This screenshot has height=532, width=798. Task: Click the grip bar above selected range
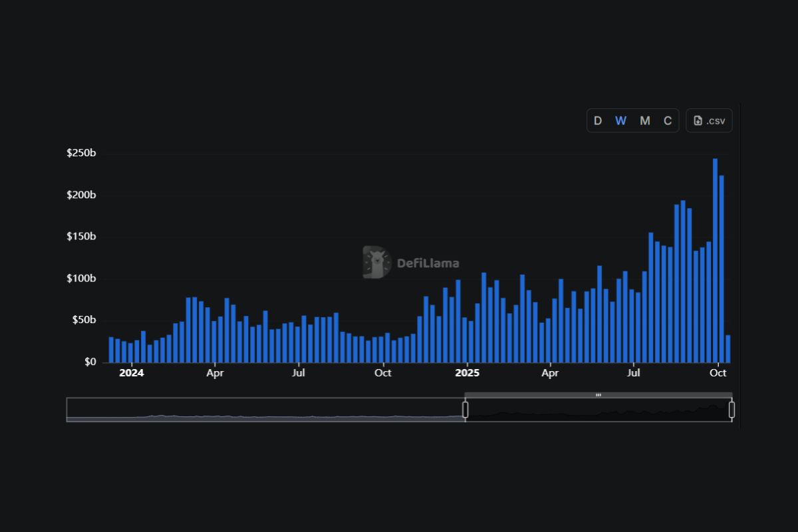[598, 395]
